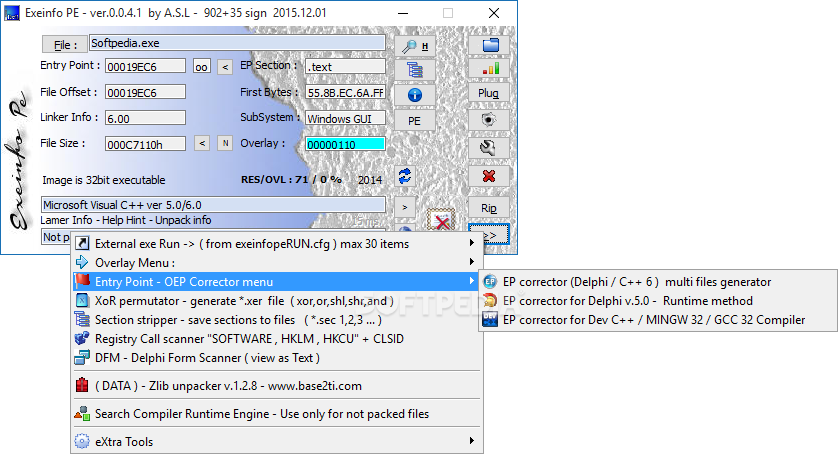Click the Dev C++ corrector icon
The width and height of the screenshot is (838, 454).
490,320
